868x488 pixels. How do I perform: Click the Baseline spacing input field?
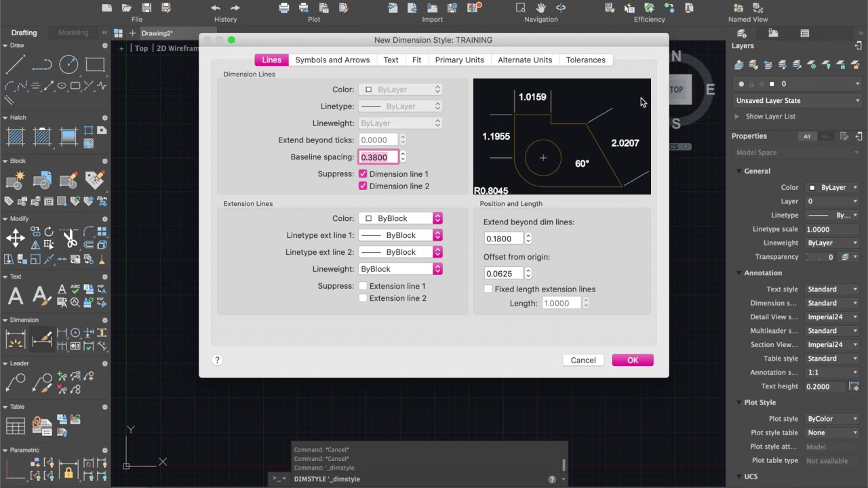pos(378,157)
